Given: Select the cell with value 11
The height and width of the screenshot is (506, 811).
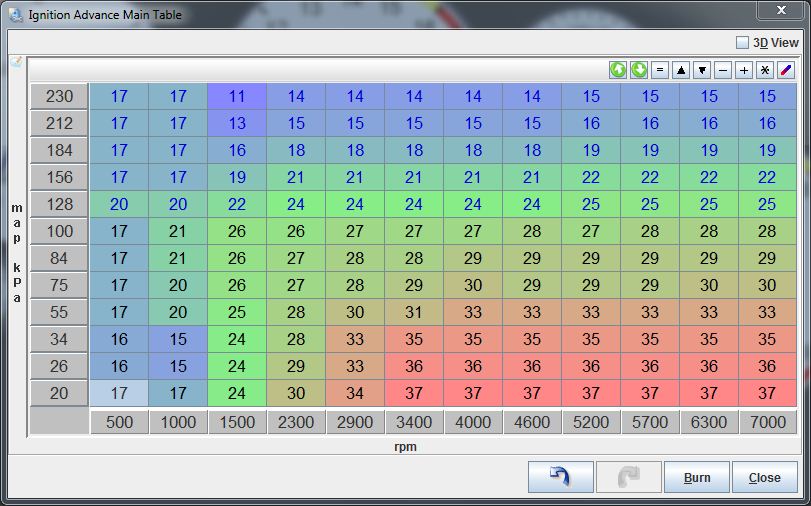Looking at the screenshot, I should 237,97.
